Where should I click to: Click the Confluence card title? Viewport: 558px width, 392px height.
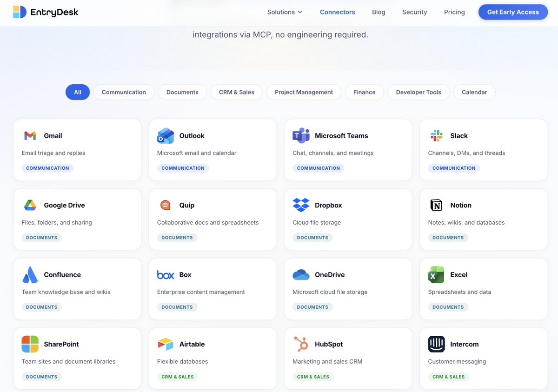[x=62, y=275]
